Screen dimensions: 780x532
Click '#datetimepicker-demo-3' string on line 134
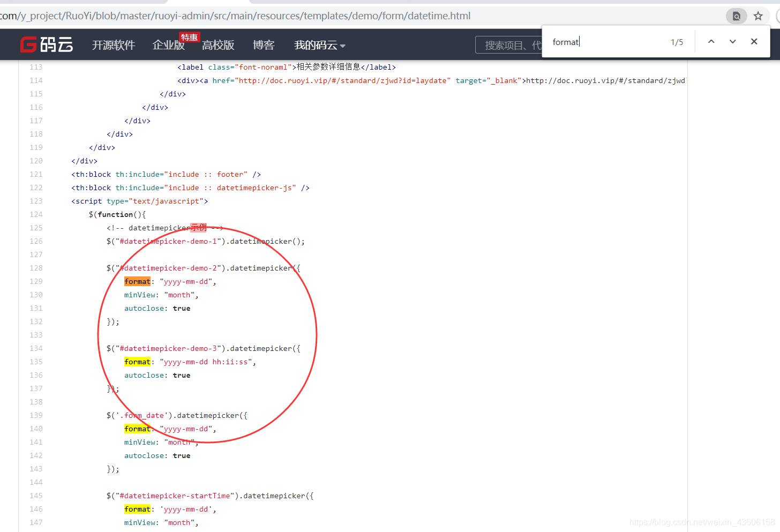(168, 348)
